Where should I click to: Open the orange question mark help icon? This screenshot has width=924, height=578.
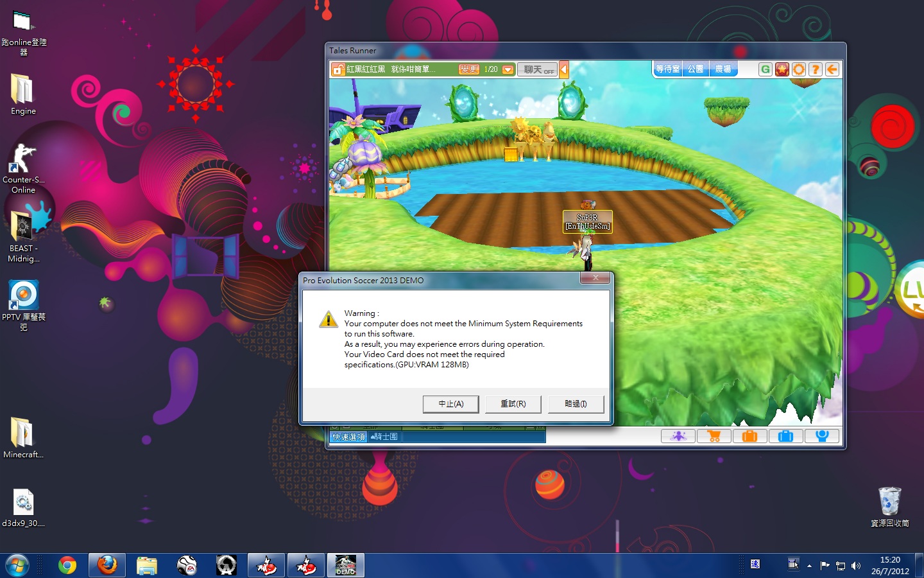[816, 69]
